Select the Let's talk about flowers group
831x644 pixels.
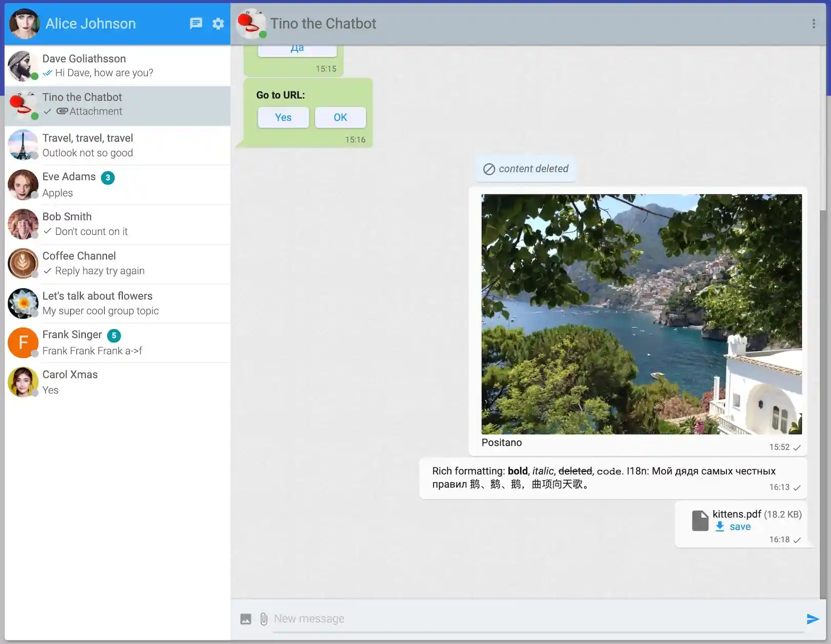117,304
